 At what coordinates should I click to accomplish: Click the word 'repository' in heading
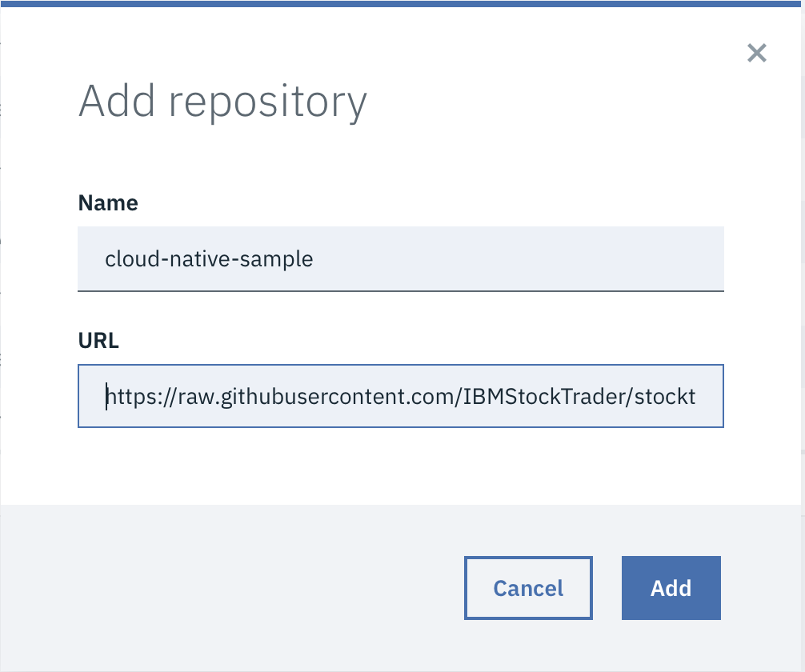pos(268,103)
